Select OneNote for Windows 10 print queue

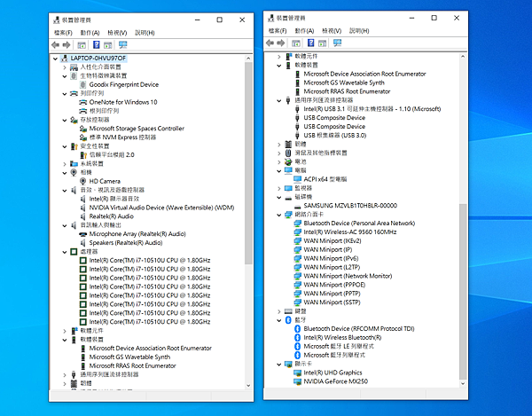point(123,102)
